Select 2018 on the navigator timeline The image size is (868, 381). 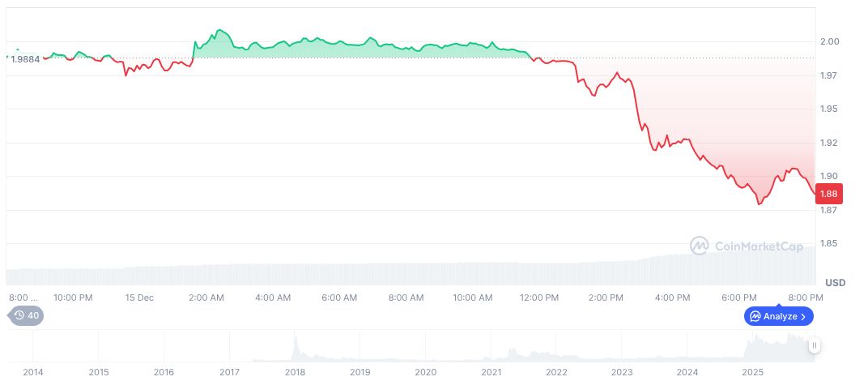295,372
